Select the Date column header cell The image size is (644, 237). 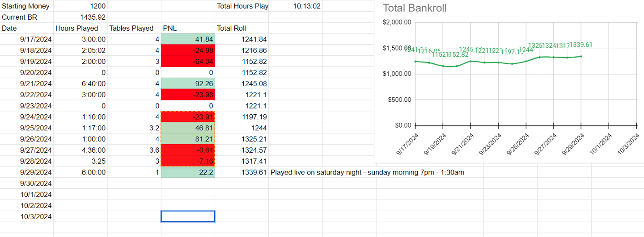click(x=27, y=28)
